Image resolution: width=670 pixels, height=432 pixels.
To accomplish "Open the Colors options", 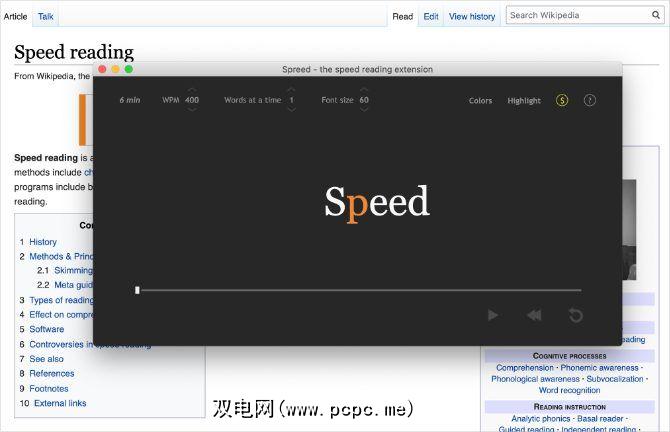I will pyautogui.click(x=480, y=101).
